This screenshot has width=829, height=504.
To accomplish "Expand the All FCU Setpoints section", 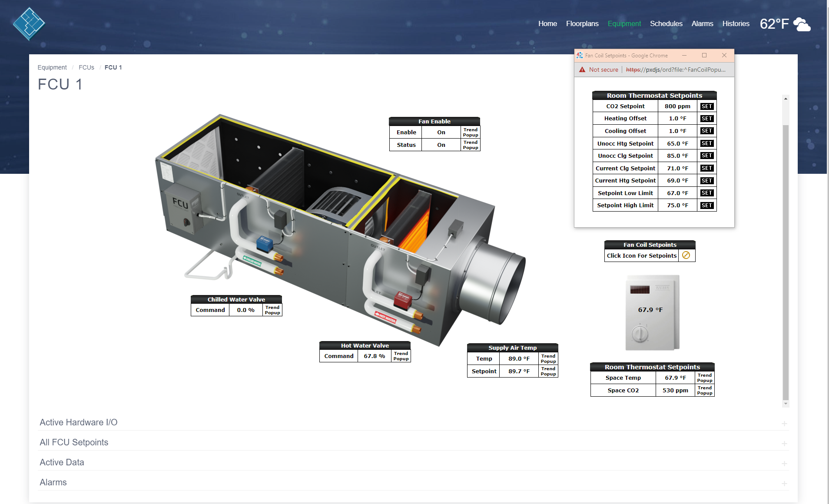I will tap(784, 443).
